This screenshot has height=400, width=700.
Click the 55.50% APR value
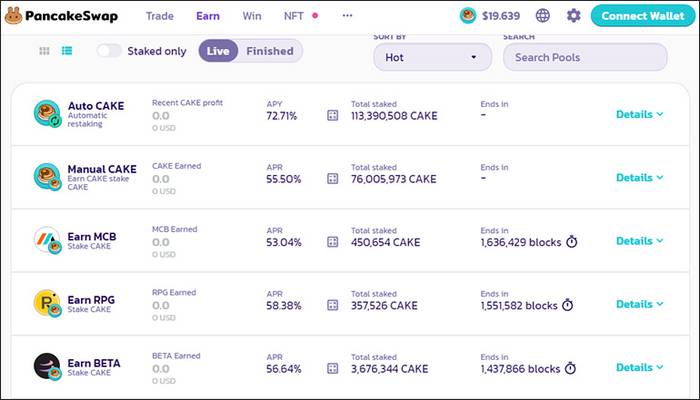pyautogui.click(x=284, y=179)
